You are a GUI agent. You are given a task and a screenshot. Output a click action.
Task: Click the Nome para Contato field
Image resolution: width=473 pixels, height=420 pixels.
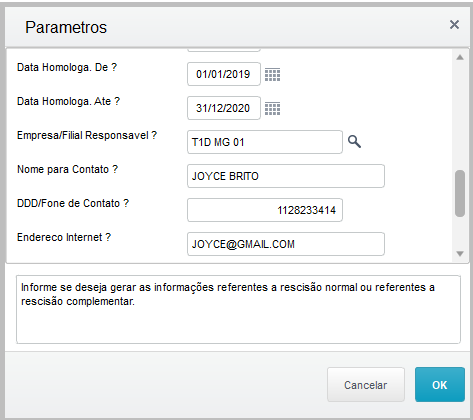point(286,176)
